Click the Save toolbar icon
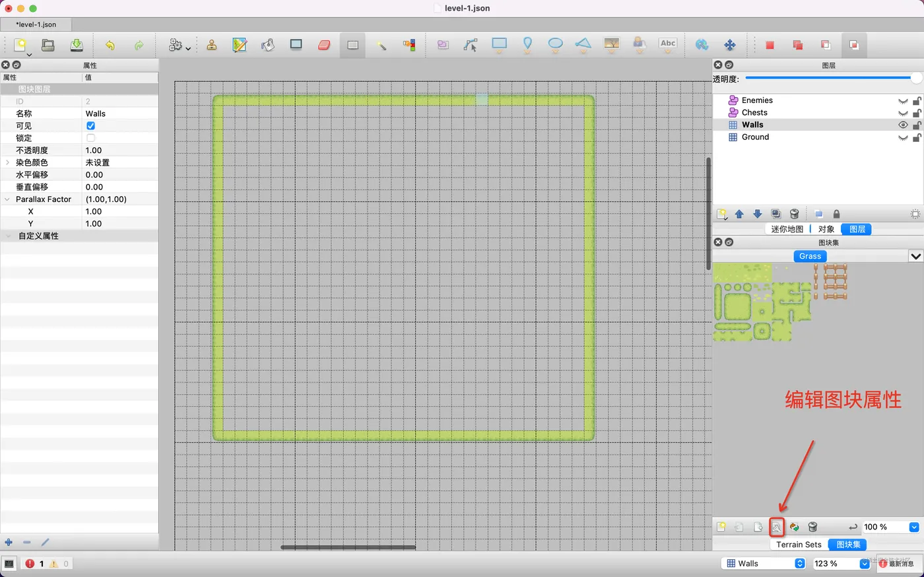924x577 pixels. click(x=77, y=45)
